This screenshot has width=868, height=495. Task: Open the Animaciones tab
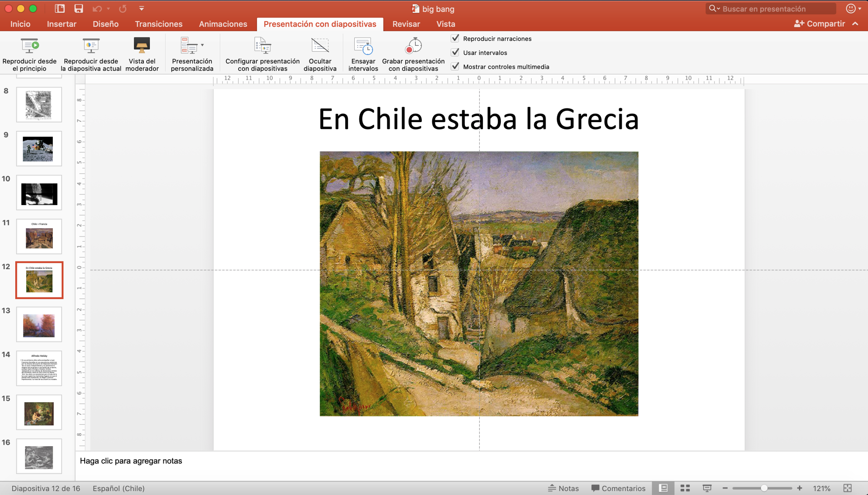click(223, 24)
